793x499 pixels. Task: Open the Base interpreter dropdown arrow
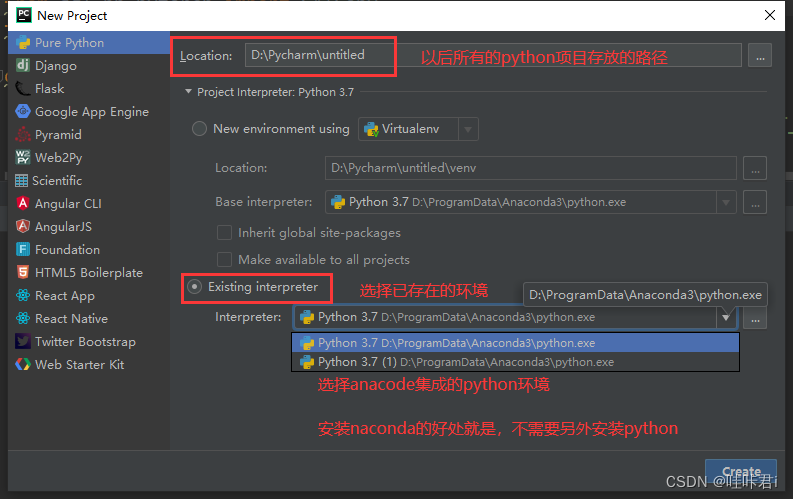tap(726, 202)
